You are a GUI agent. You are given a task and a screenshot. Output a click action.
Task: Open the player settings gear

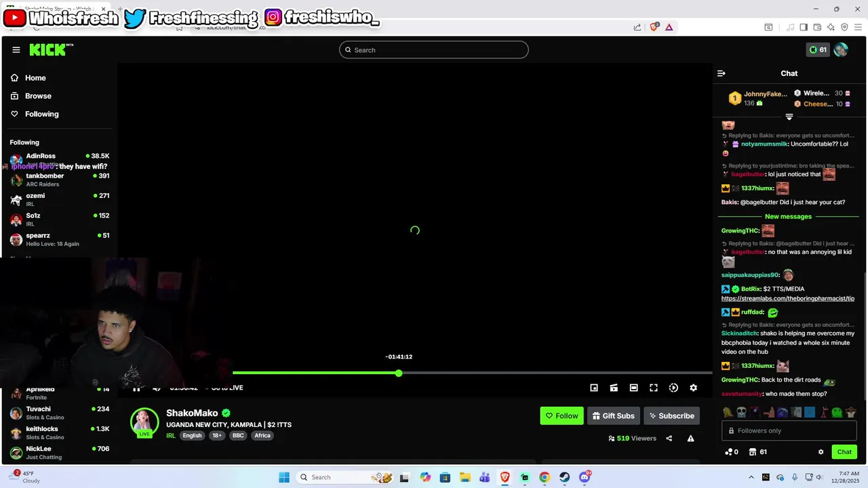click(693, 388)
